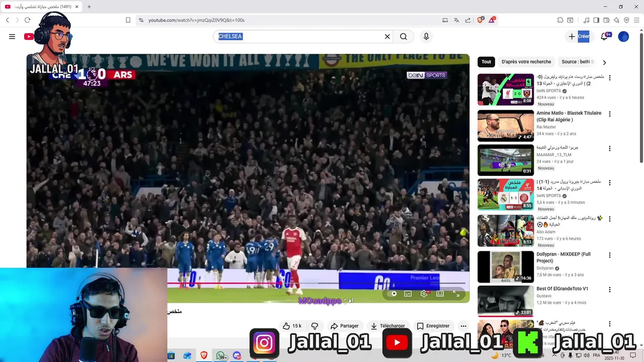Open the video player settings gear

[424, 294]
